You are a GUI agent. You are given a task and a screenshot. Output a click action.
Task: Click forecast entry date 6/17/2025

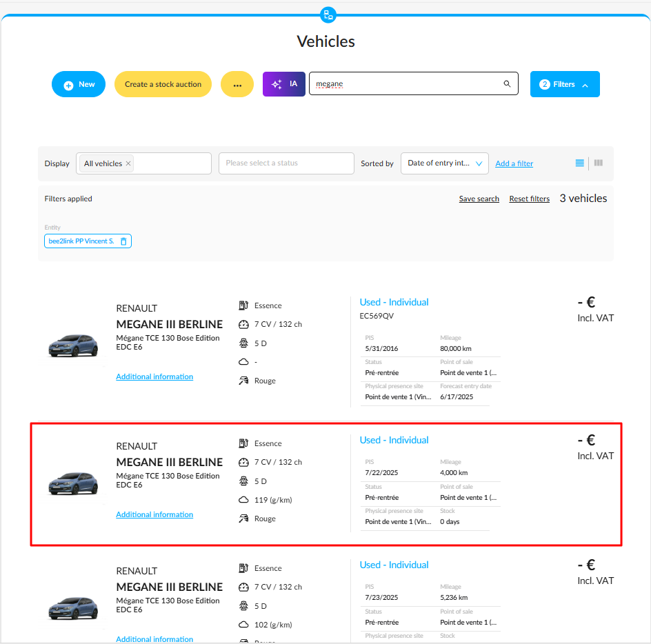[457, 397]
